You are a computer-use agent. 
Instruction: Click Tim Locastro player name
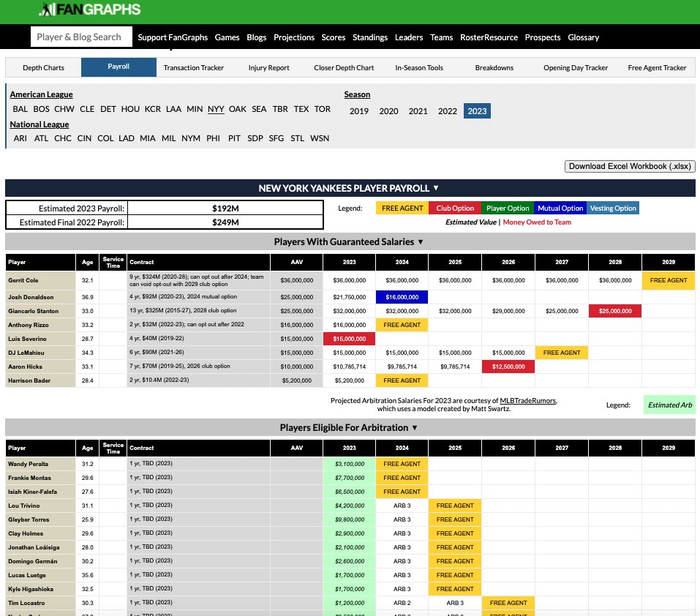pyautogui.click(x=26, y=603)
